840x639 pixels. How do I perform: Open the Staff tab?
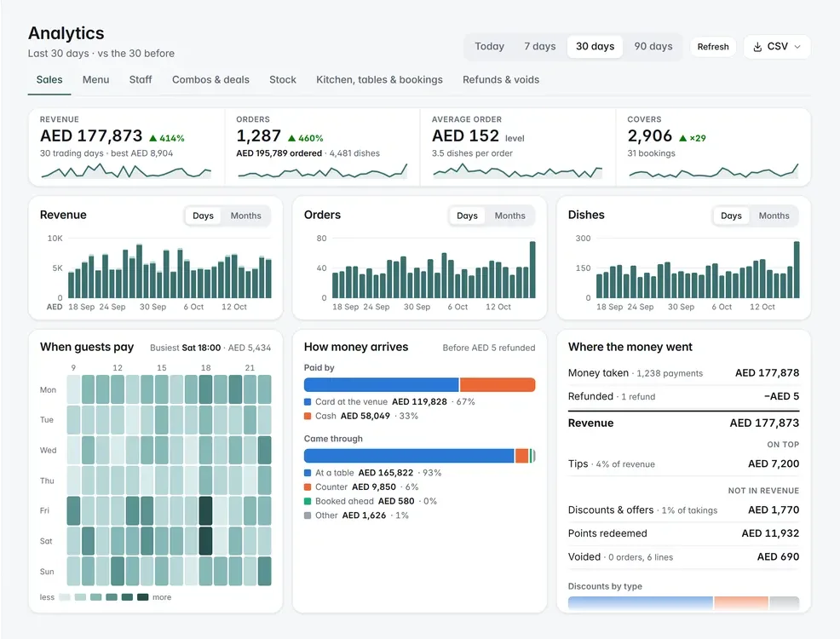[141, 80]
